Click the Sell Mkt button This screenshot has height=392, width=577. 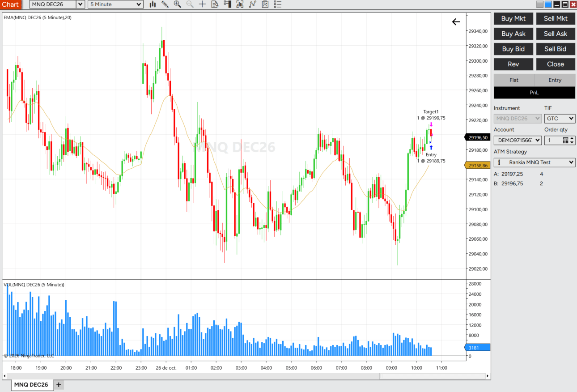click(556, 18)
